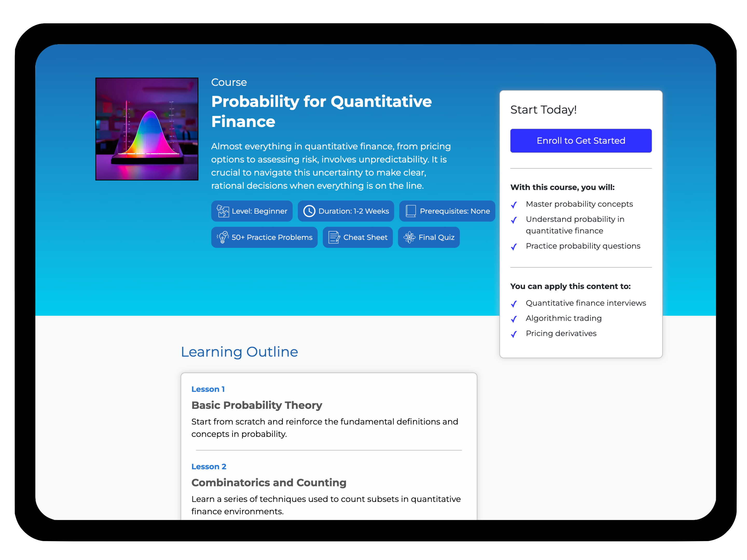Click the algorithmic trading application link
Screen dimensions: 747x560
pyautogui.click(x=562, y=318)
